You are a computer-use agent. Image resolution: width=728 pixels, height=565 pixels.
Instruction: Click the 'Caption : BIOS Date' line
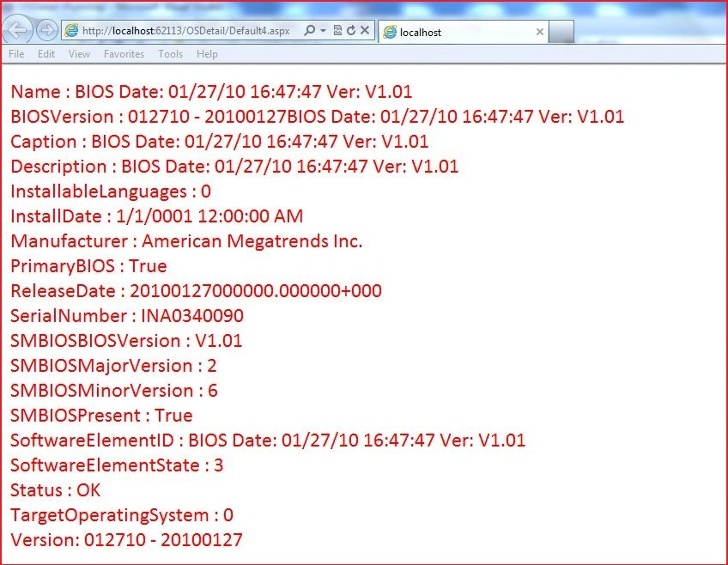[219, 141]
